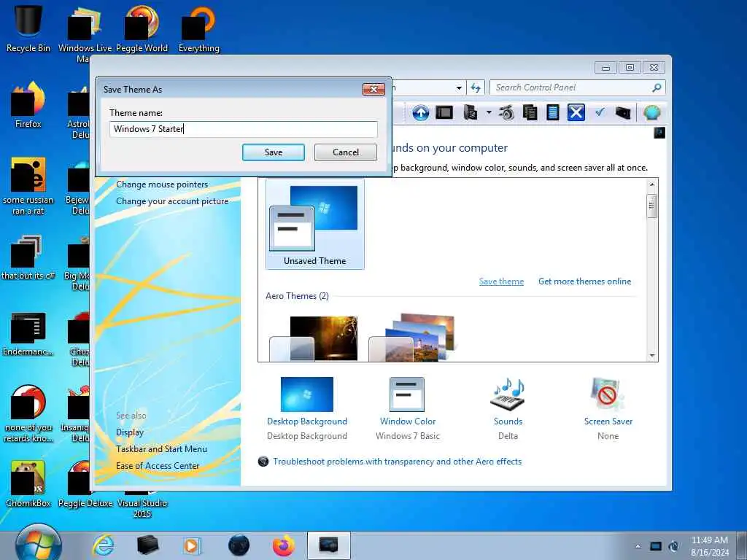Viewport: 747px width, 560px height.
Task: Click the Save theme link
Action: click(501, 281)
